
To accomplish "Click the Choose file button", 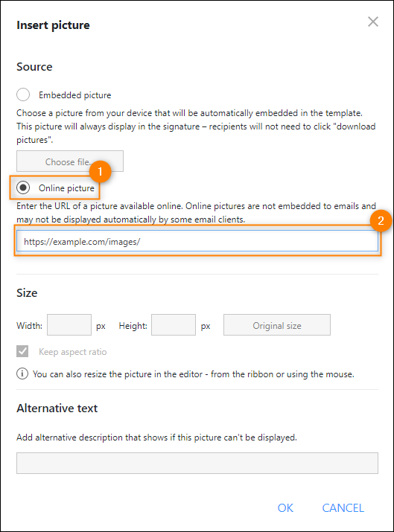I will pyautogui.click(x=70, y=161).
